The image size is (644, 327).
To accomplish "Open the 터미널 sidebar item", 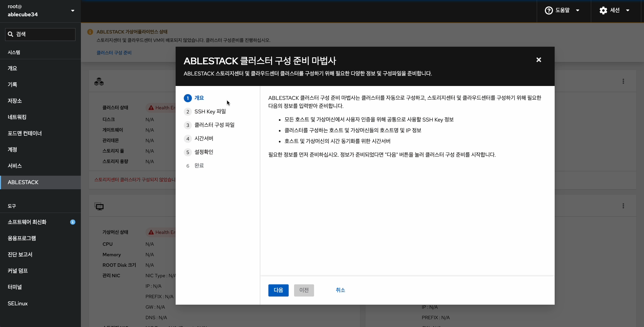I will [x=15, y=287].
